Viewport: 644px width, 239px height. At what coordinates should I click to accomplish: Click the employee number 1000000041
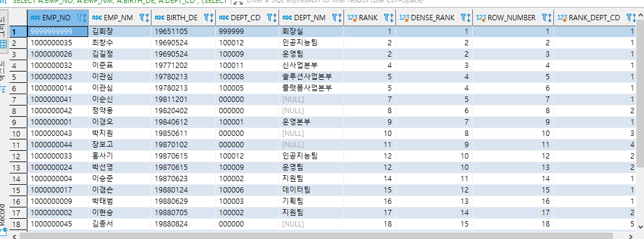point(57,100)
